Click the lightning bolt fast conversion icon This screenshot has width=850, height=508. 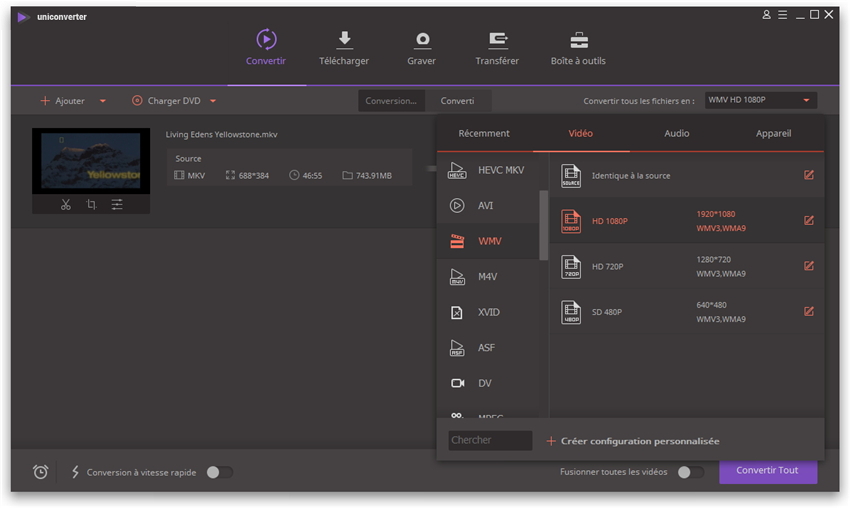point(75,472)
